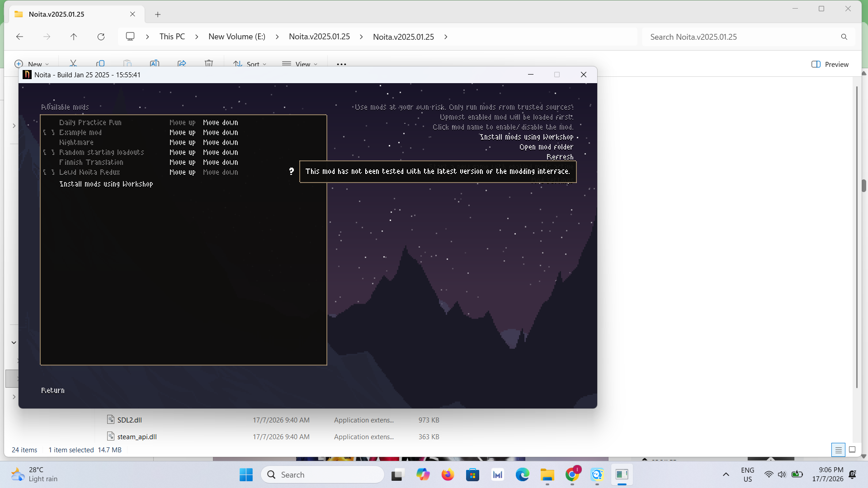
Task: Expand the chevron before This PC breadcrumb
Action: point(147,37)
